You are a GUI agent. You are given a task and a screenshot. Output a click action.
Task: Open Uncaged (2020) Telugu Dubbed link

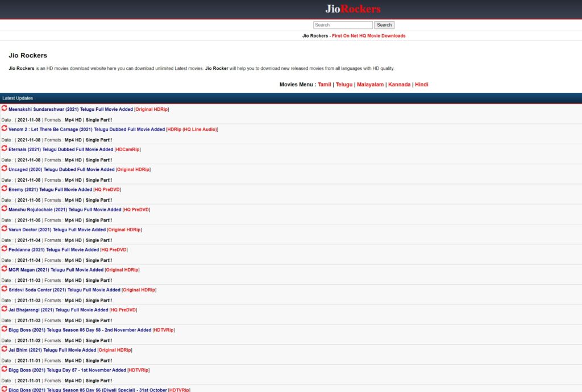80,169
